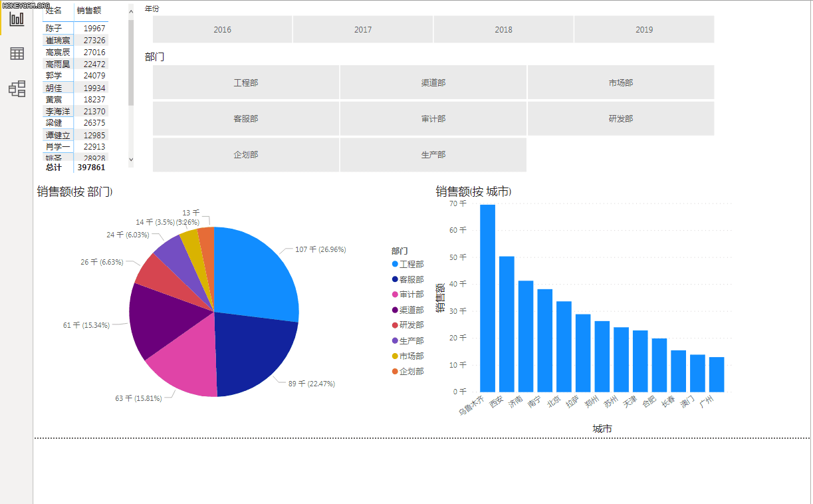Click the 乌鲁木齐 bar in city chart

[487, 299]
